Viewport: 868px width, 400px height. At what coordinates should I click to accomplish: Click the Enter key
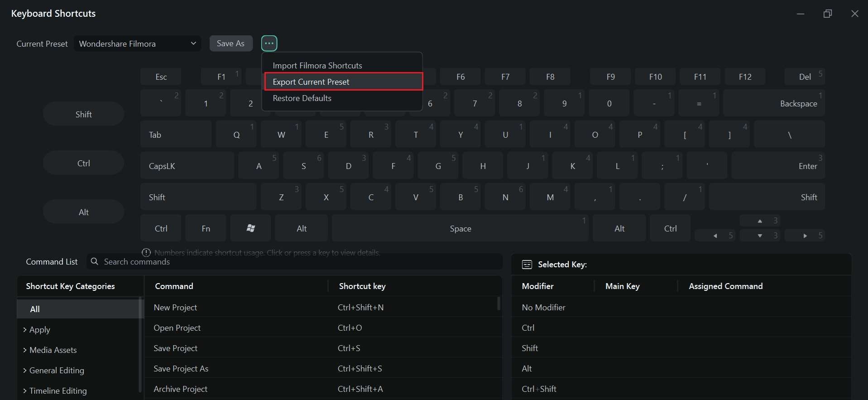[x=778, y=166]
